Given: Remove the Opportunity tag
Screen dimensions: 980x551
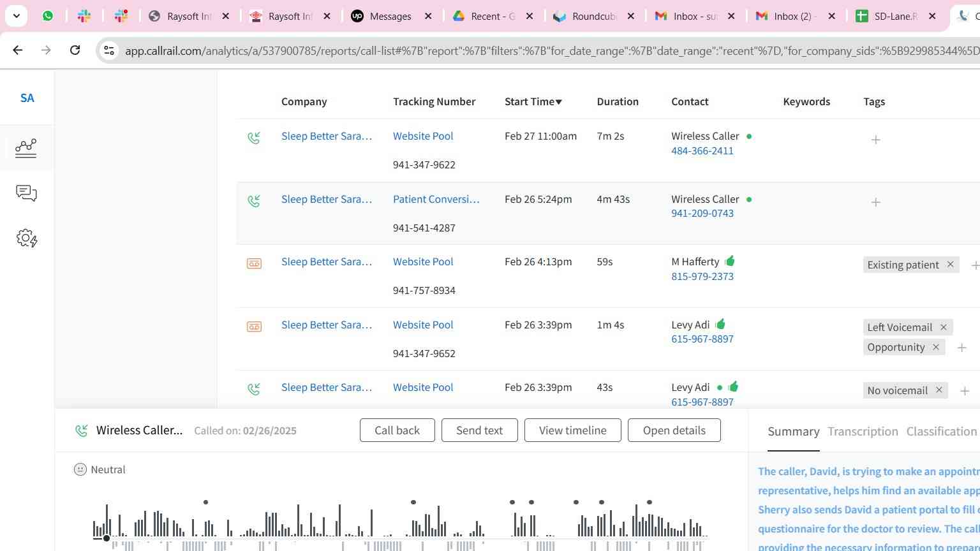Looking at the screenshot, I should click(x=936, y=347).
